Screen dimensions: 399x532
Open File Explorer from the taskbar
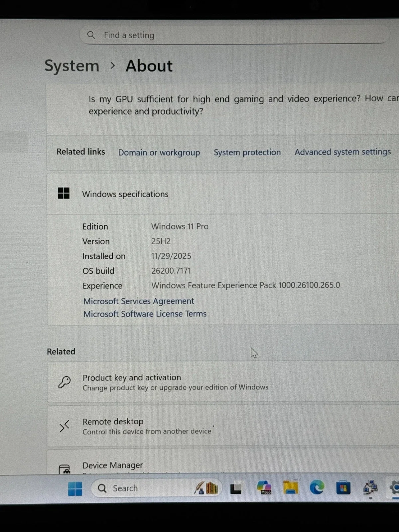pos(290,487)
